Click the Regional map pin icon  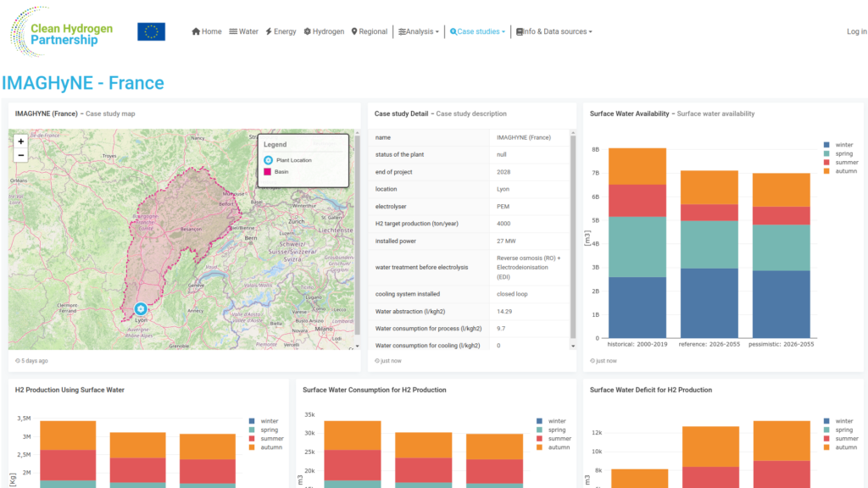click(x=354, y=31)
